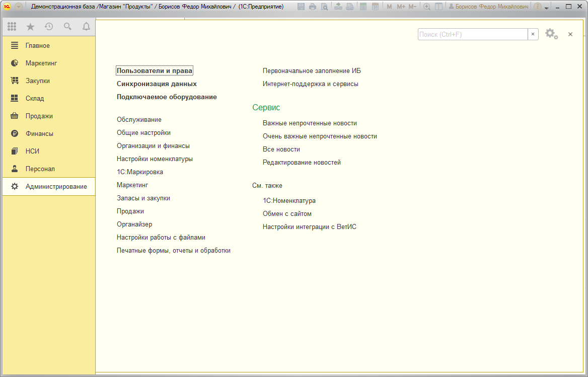588x377 pixels.
Task: Open Пользователи и права
Action: click(x=155, y=70)
